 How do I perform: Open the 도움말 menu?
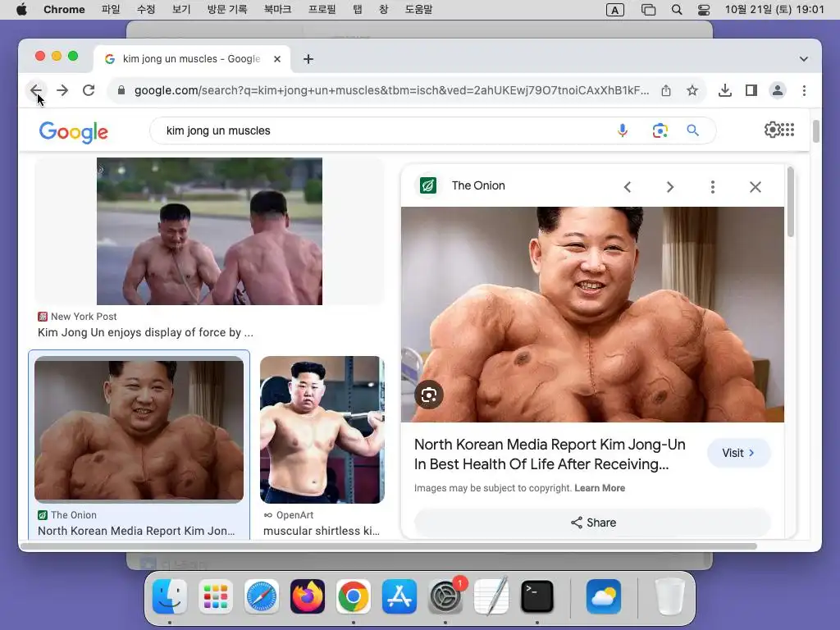[x=418, y=9]
